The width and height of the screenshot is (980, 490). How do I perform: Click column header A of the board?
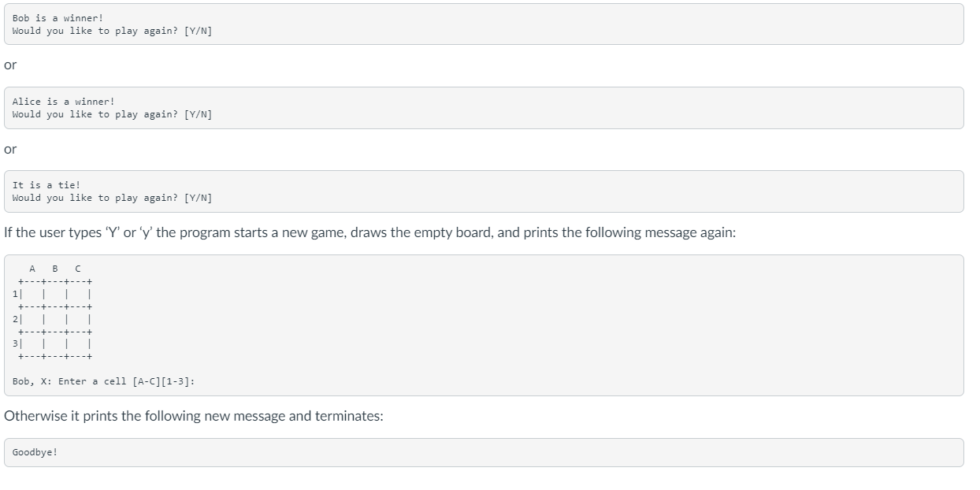pos(32,269)
